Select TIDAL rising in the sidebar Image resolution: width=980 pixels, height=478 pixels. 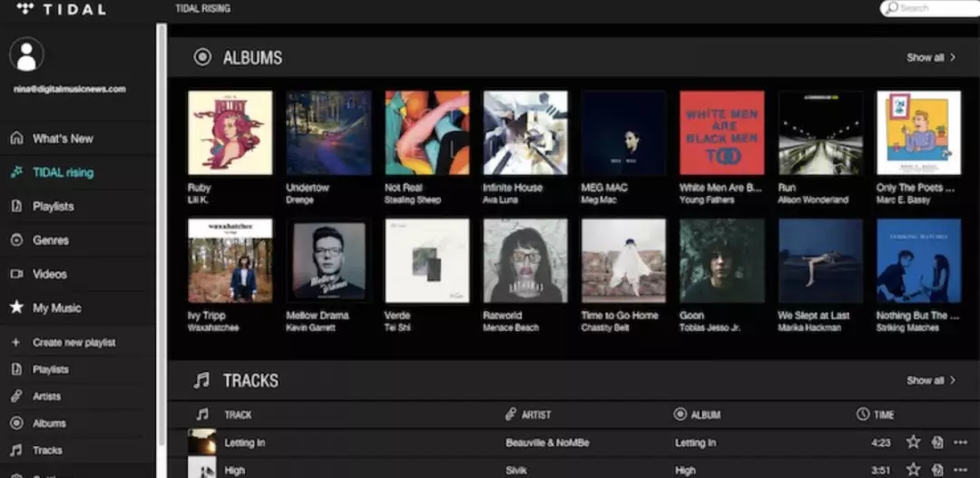pyautogui.click(x=64, y=172)
